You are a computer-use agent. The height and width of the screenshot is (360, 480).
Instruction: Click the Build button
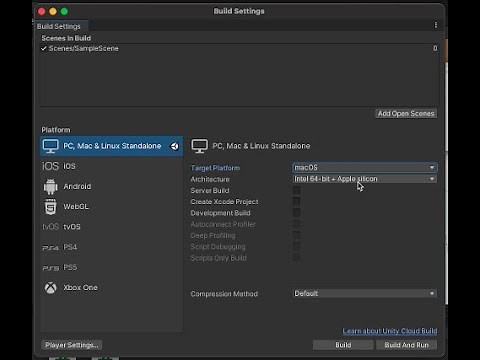pyautogui.click(x=343, y=345)
